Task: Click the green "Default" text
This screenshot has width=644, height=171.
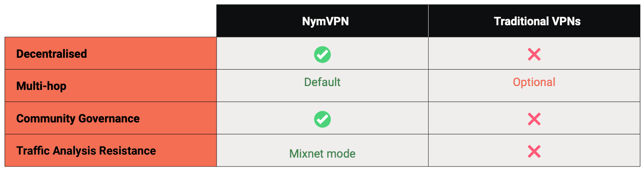Action: point(322,82)
